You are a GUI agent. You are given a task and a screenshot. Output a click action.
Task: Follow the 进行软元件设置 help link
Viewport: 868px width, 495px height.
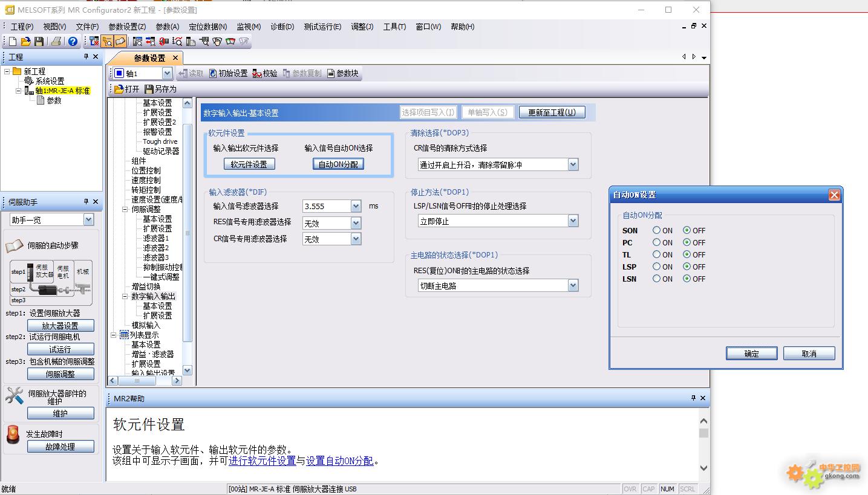click(x=262, y=461)
